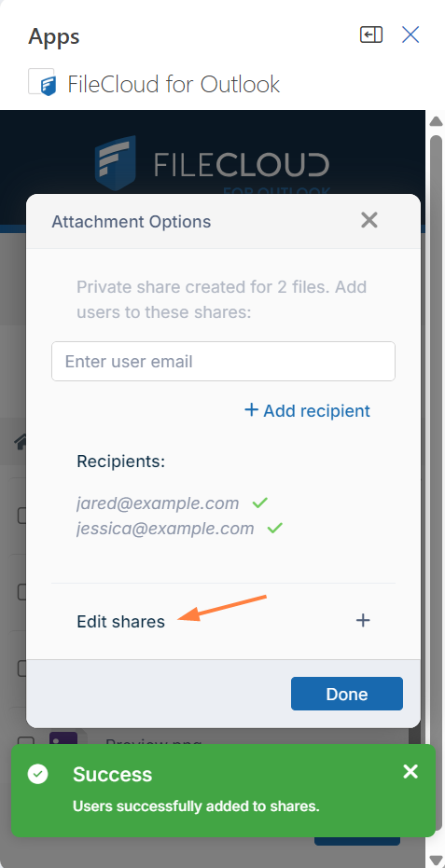Click the Add recipient link
Image resolution: width=445 pixels, height=868 pixels.
point(307,411)
